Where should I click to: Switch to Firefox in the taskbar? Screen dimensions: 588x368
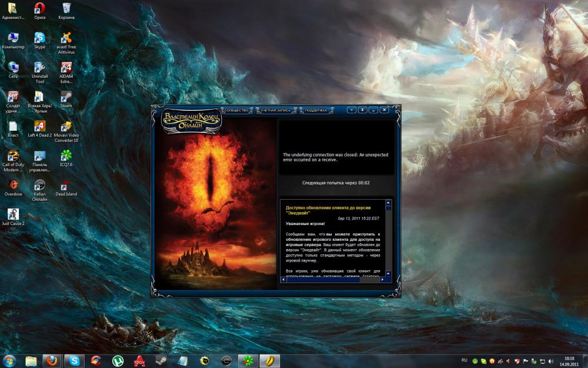(x=52, y=361)
